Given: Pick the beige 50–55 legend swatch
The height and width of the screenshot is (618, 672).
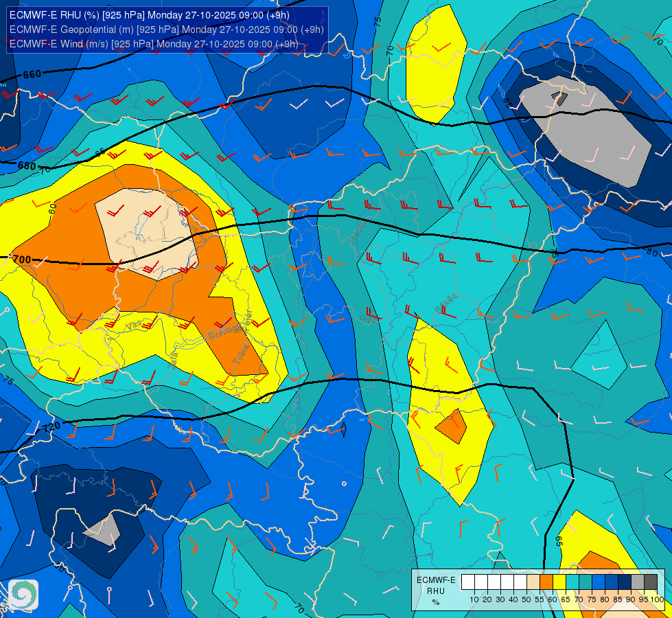Looking at the screenshot, I should (x=533, y=582).
